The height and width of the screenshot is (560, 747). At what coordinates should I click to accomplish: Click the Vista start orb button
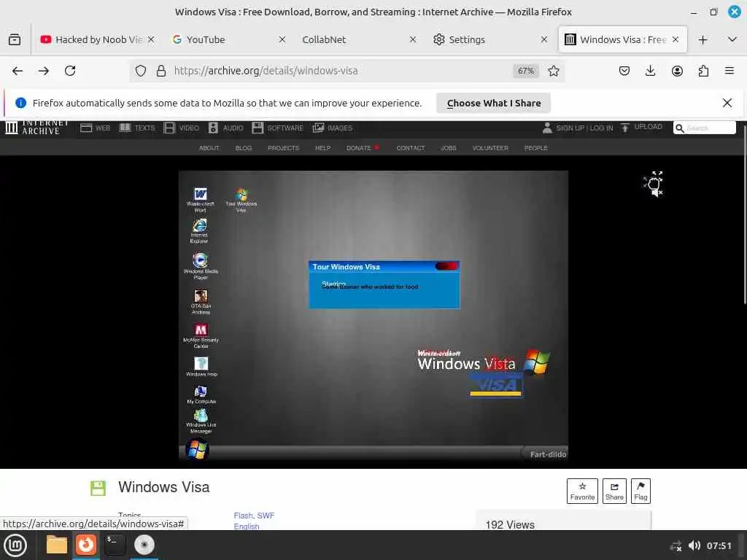click(x=197, y=449)
